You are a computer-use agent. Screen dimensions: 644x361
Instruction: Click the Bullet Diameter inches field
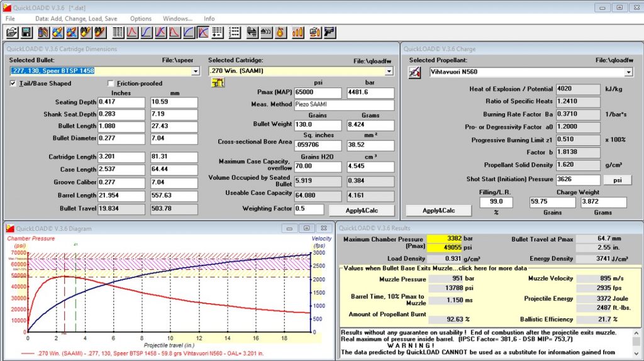[x=121, y=138]
